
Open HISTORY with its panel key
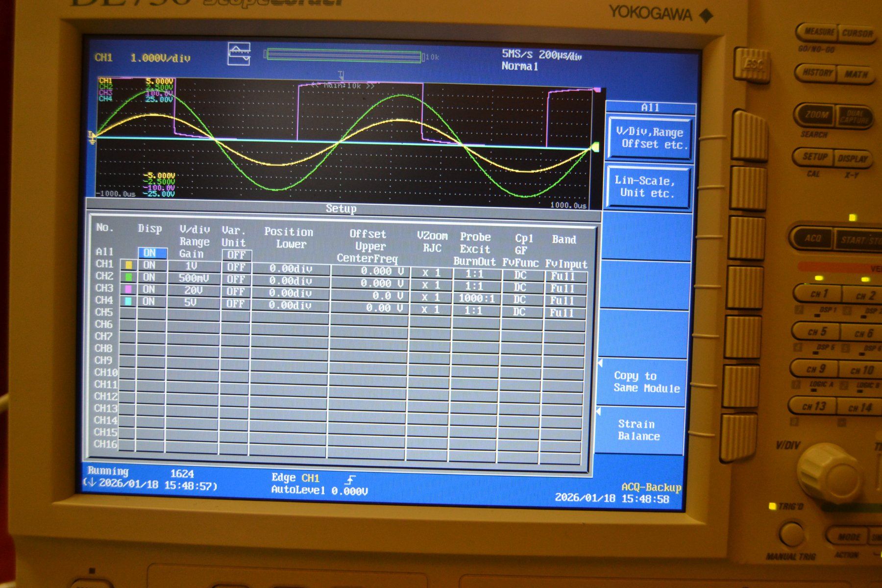[x=817, y=73]
